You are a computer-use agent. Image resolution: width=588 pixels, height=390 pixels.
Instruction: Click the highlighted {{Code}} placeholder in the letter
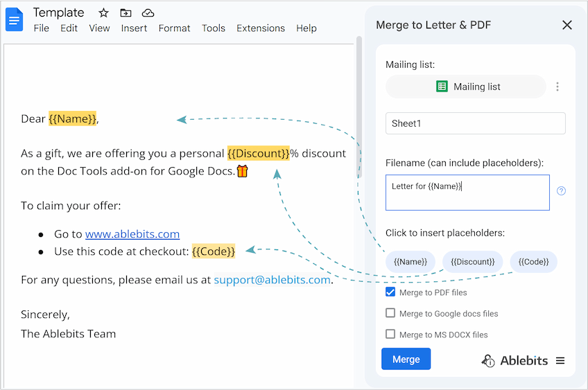tap(214, 251)
